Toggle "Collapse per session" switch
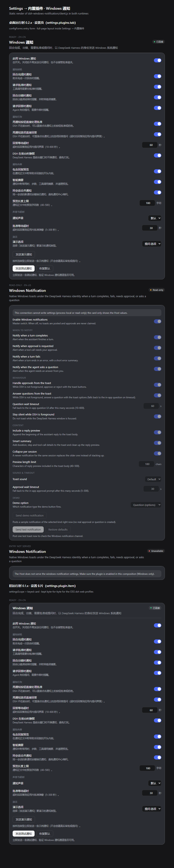The width and height of the screenshot is (174, 868). click(x=157, y=454)
